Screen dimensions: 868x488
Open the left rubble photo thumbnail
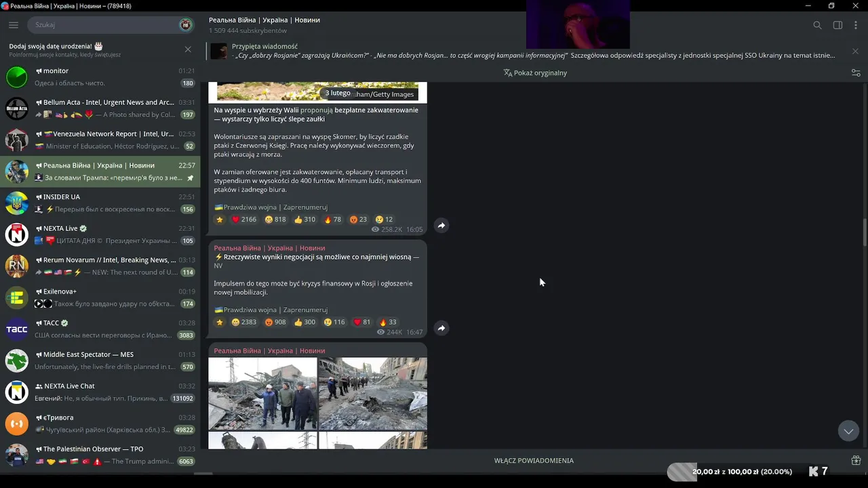click(262, 394)
